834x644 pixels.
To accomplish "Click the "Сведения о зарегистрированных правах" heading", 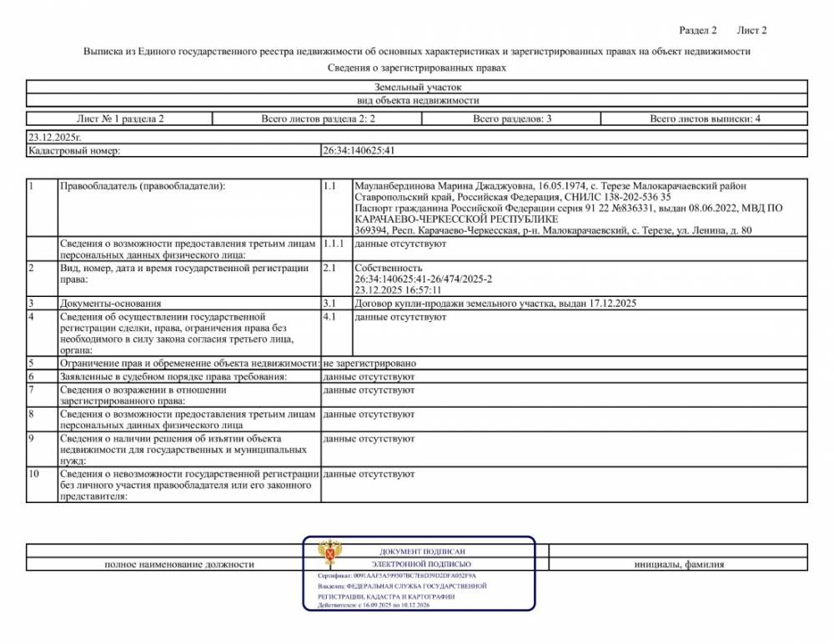I will click(416, 68).
